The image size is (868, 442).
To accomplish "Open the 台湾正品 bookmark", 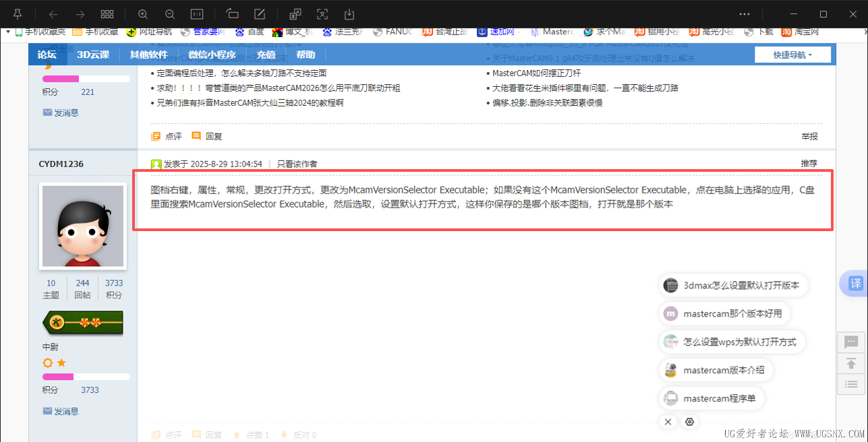I will tap(445, 31).
